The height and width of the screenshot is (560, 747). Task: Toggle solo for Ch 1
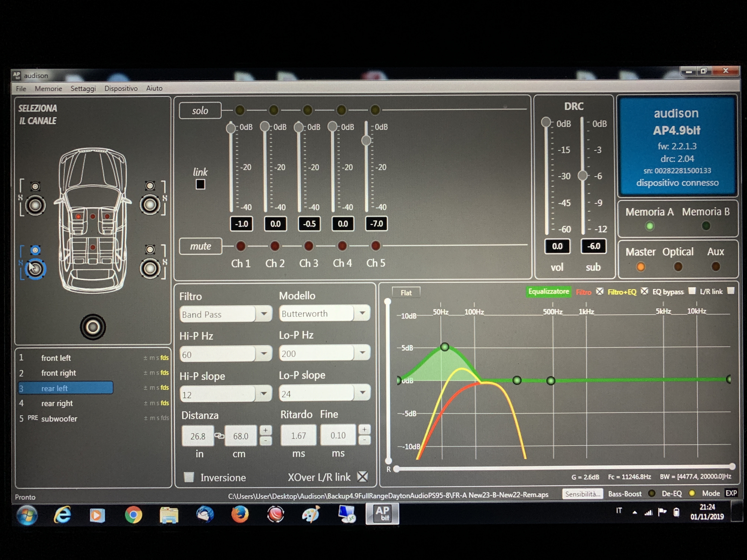[239, 110]
